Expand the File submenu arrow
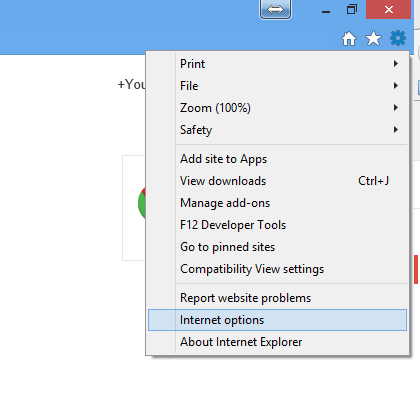420x396 pixels. 396,85
